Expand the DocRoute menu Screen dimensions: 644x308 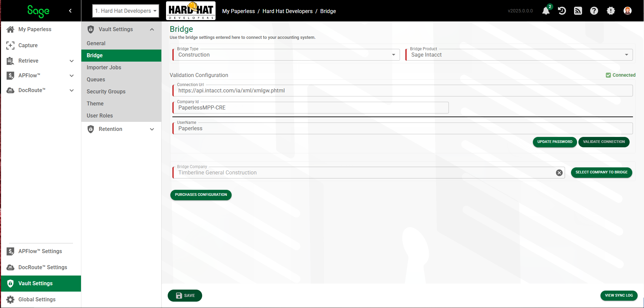72,90
